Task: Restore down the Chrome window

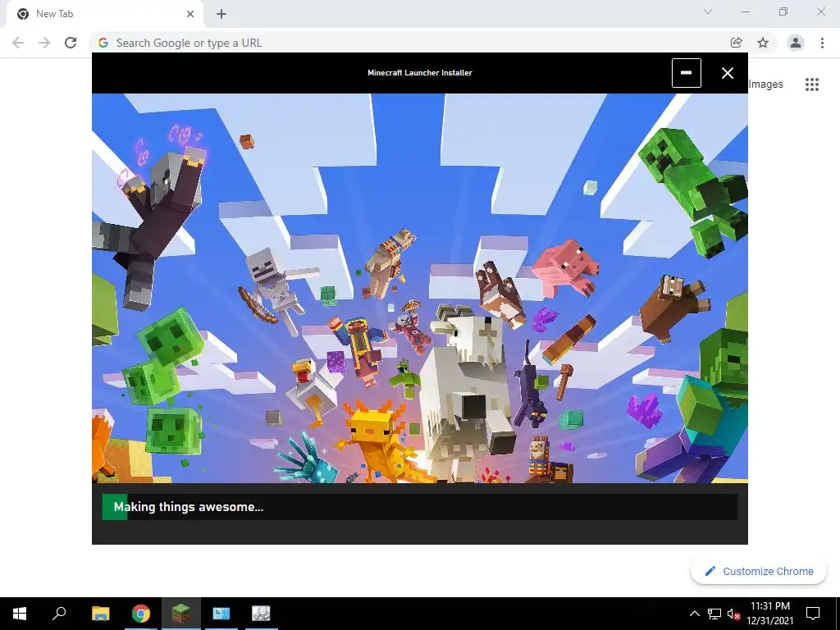Action: click(783, 11)
